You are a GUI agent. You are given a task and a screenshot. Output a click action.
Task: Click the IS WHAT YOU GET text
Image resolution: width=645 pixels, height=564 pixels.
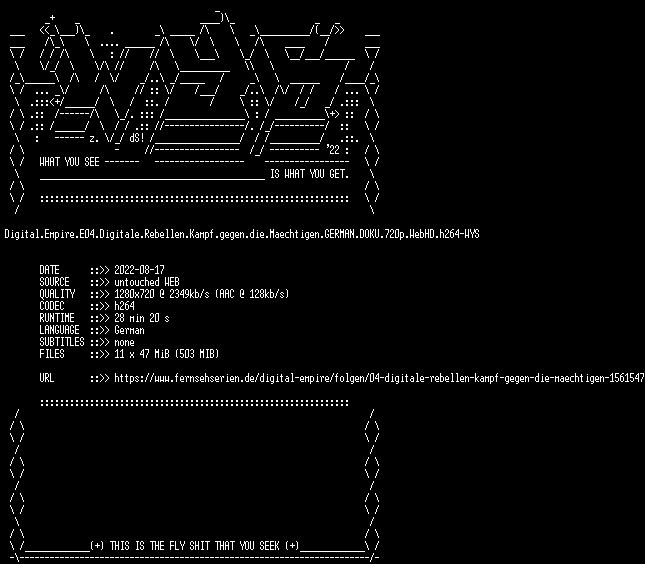[309, 174]
